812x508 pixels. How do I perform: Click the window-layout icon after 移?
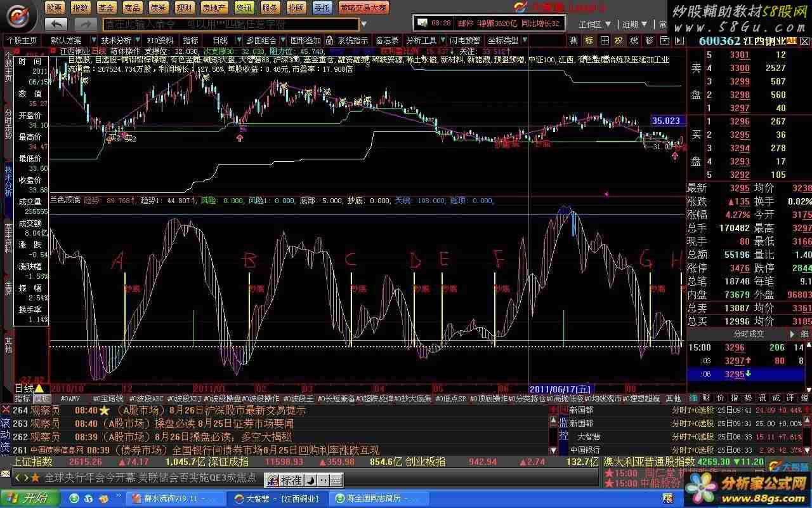click(x=664, y=40)
